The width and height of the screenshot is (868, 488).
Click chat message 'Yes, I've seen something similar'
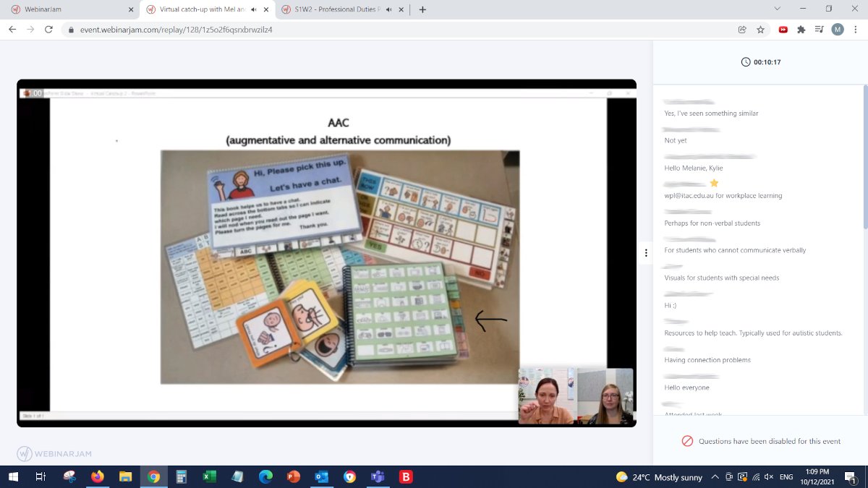(711, 114)
